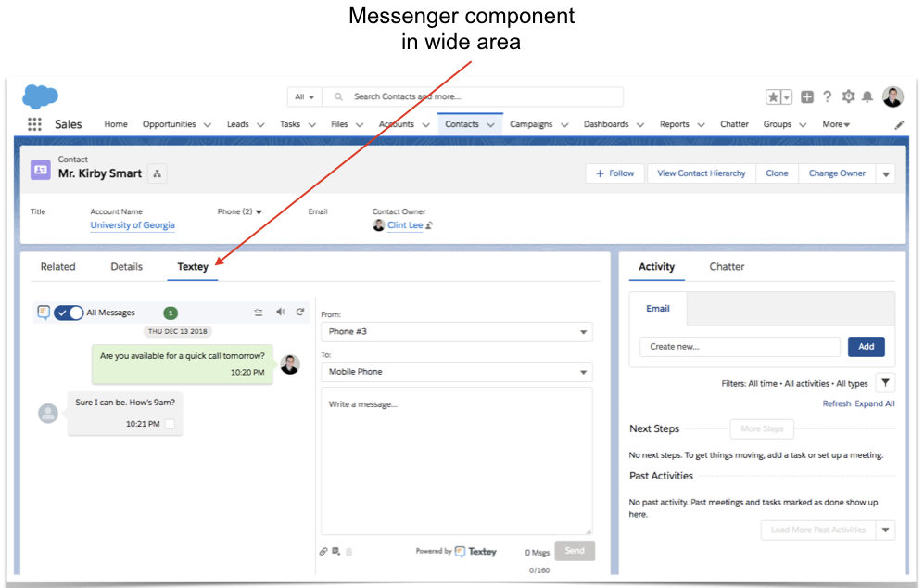
Task: Refresh the conversation with the reload icon
Action: coord(300,312)
